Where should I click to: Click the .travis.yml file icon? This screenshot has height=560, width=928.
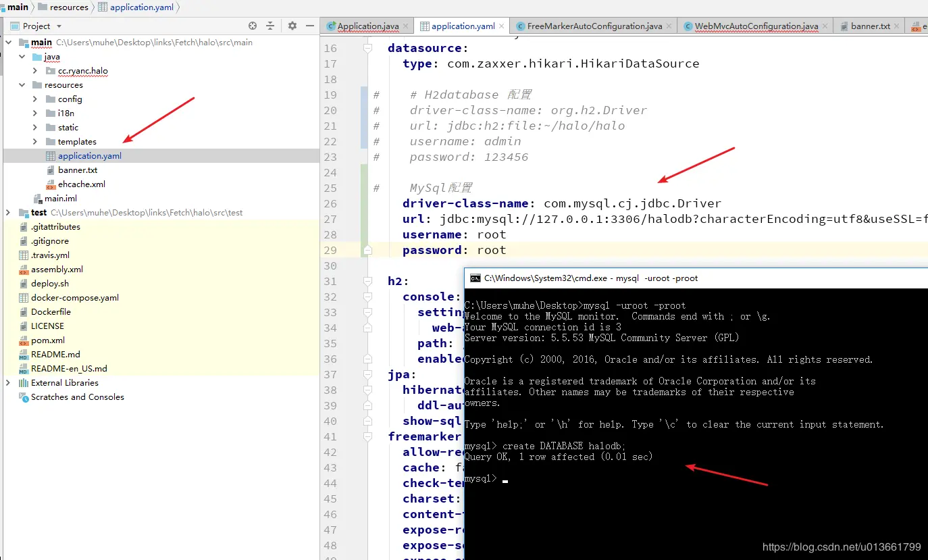(x=24, y=255)
